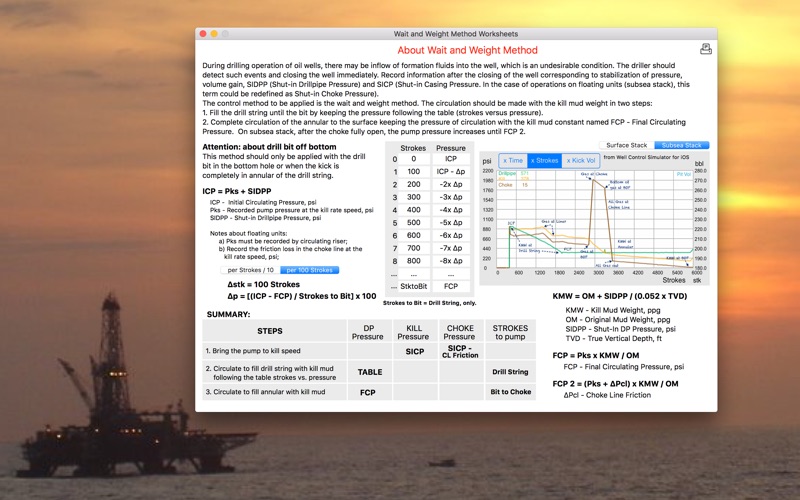Click the 'ICP - Δp' pressure cell
The height and width of the screenshot is (500, 800).
451,171
